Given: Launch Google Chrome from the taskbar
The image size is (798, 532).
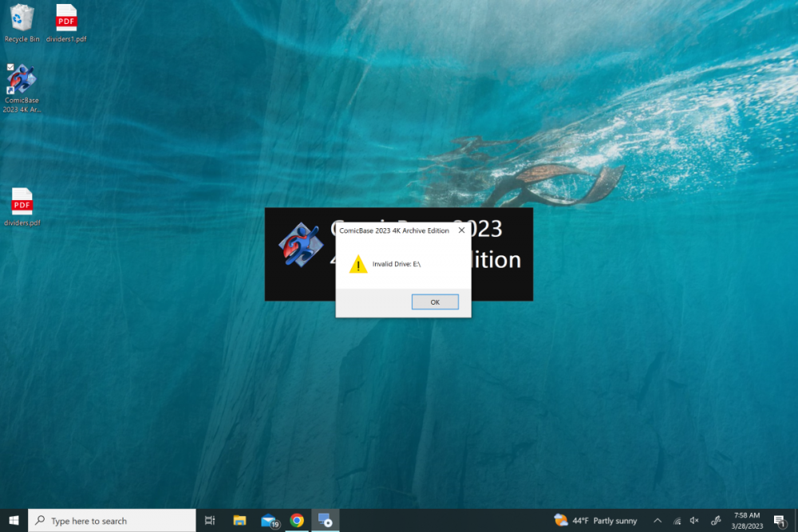Looking at the screenshot, I should (x=297, y=521).
